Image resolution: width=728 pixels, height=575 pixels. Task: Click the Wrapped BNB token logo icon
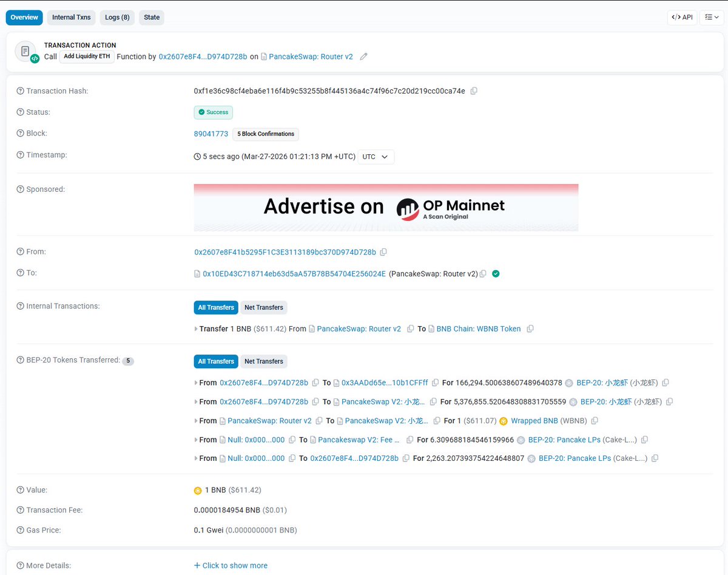504,421
